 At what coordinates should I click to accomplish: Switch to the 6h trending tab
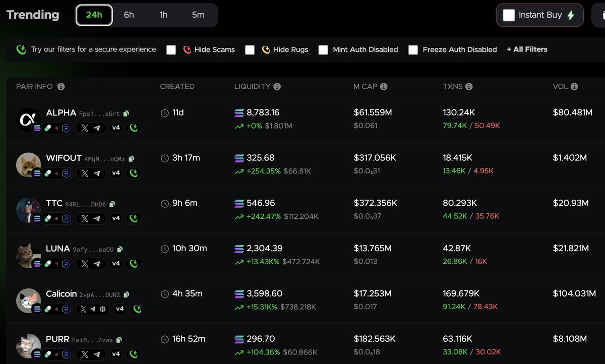(x=129, y=15)
